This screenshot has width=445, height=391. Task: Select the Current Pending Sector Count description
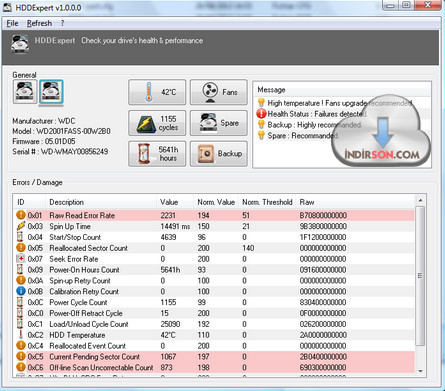(95, 357)
